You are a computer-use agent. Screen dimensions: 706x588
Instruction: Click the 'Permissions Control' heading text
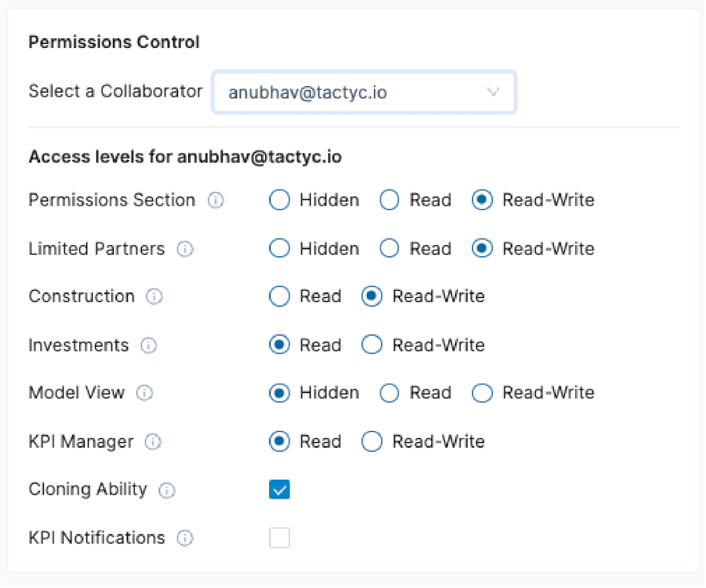[x=114, y=42]
